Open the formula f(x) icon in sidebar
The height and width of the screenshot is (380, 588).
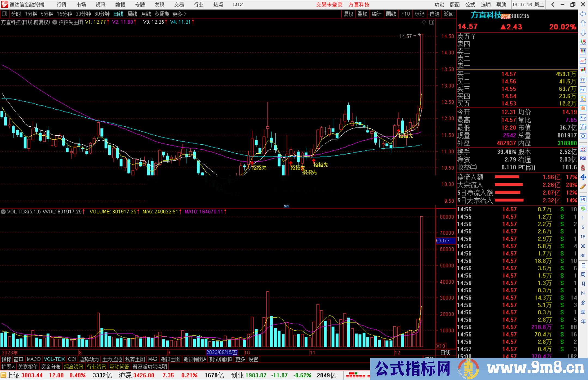(583, 127)
